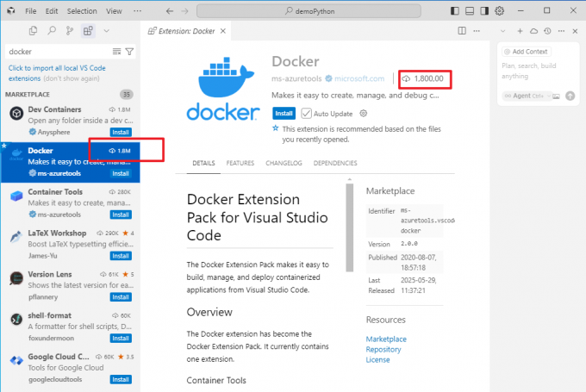This screenshot has width=586, height=392.
Task: Open chat panel more options ellipsis
Action: pyautogui.click(x=561, y=31)
